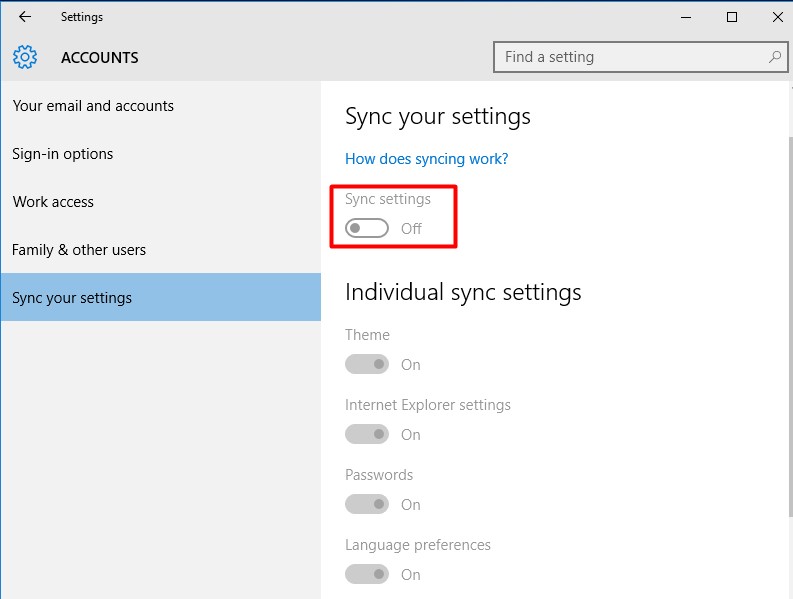Open Your email and accounts section
This screenshot has height=599, width=793.
[x=93, y=106]
